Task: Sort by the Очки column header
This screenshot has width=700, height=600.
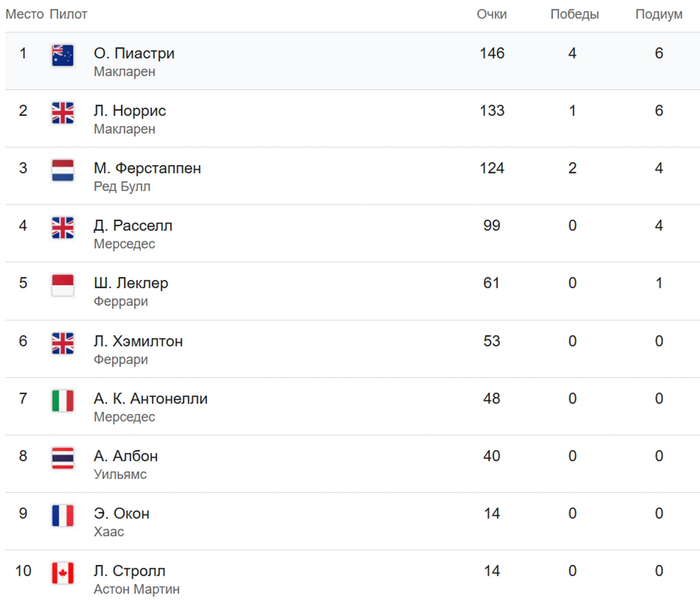Action: [x=491, y=14]
